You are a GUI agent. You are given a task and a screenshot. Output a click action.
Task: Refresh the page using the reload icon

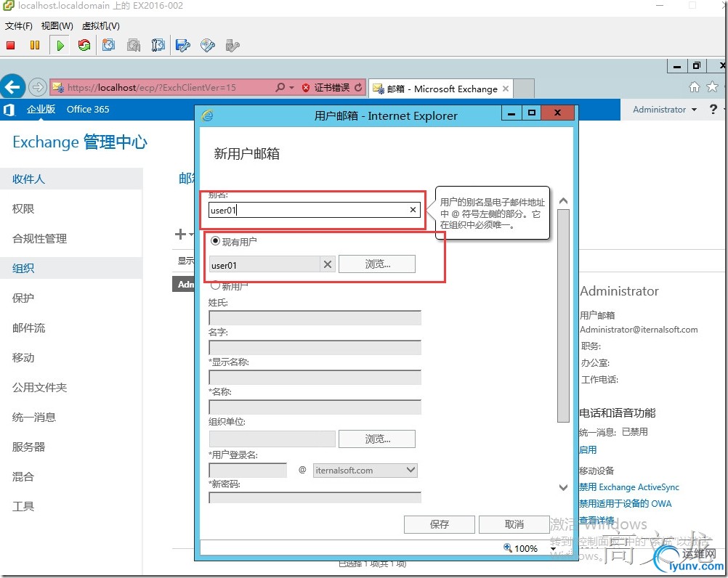[358, 87]
